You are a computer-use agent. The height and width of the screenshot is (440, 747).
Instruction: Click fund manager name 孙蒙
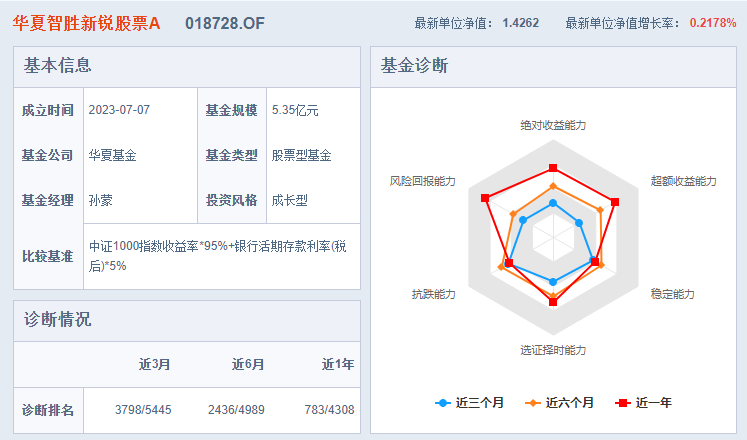tap(100, 200)
